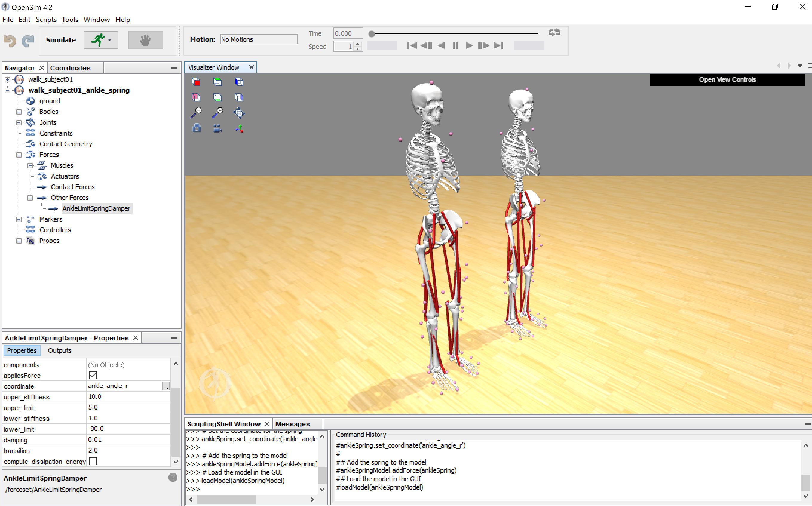The width and height of the screenshot is (812, 506).
Task: Switch to the Outputs tab
Action: tap(59, 350)
